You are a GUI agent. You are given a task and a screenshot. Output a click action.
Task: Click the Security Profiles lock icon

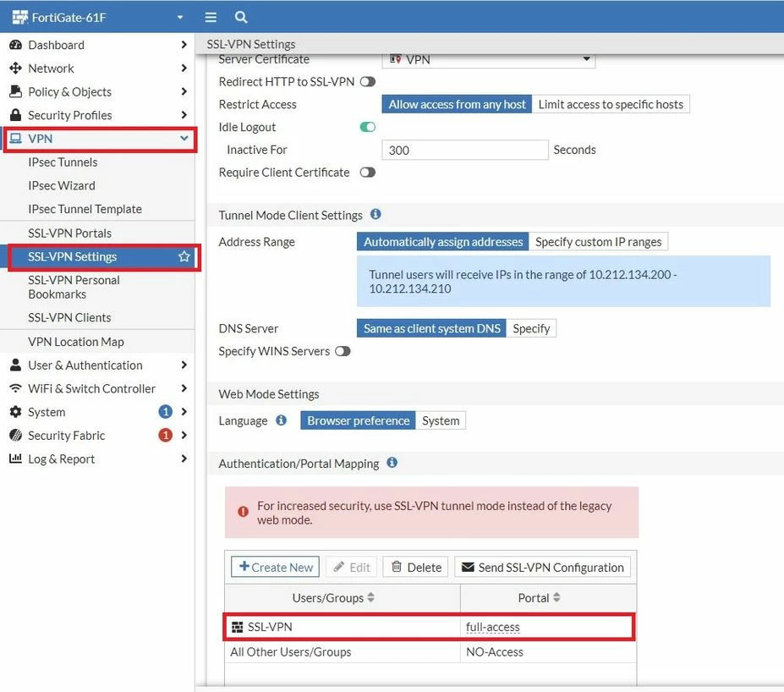[15, 115]
